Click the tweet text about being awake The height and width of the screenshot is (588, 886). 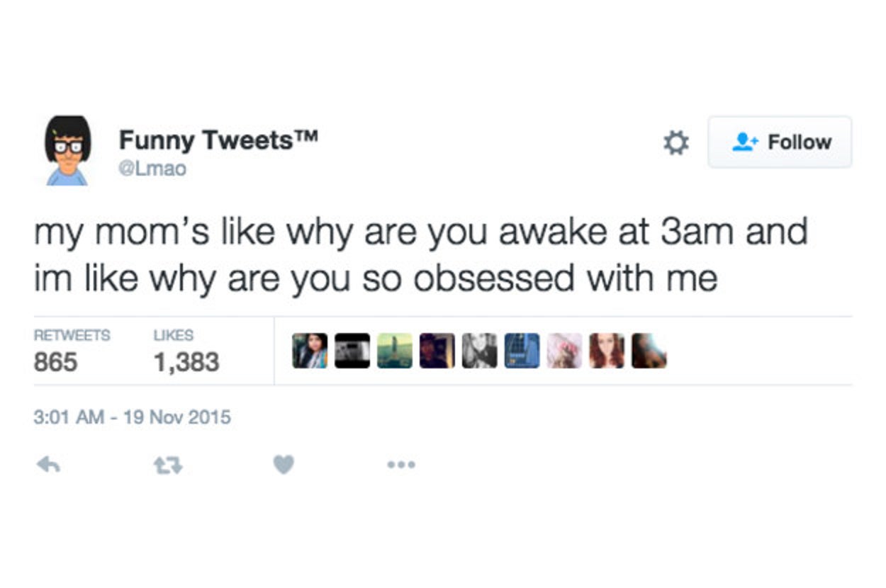[420, 255]
